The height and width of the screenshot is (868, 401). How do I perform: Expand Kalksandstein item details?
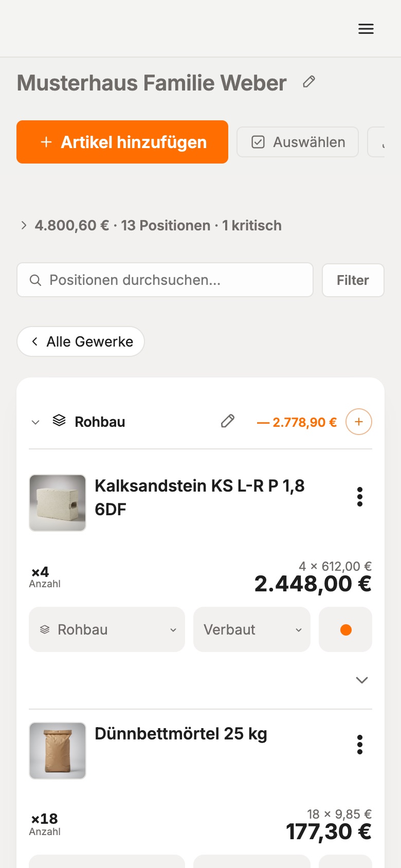coord(362,680)
